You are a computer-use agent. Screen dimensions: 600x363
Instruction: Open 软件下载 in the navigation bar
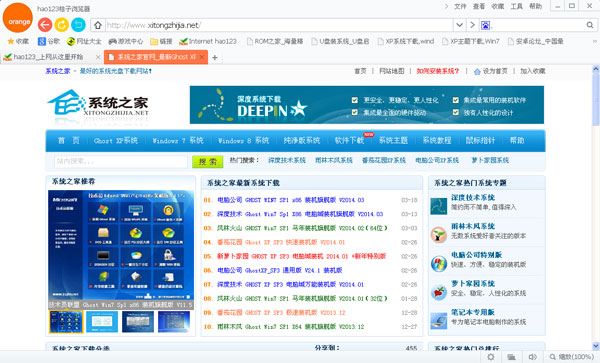click(x=349, y=141)
